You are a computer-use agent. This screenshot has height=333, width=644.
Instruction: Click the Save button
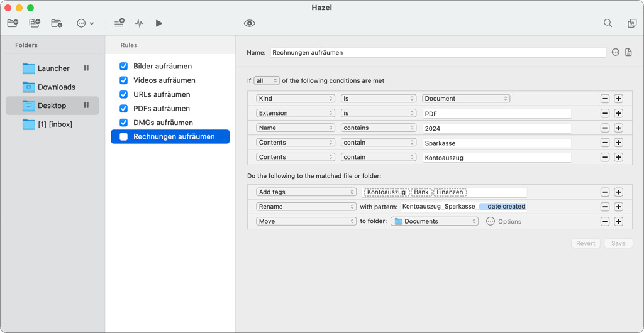[618, 243]
